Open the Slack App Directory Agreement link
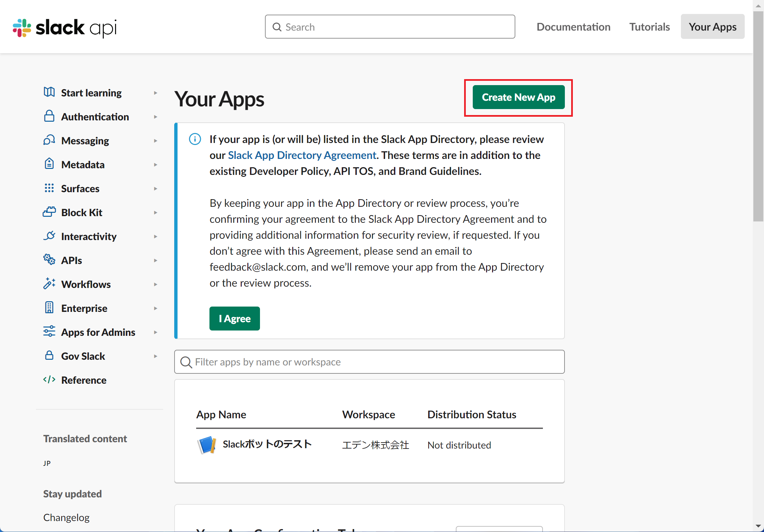This screenshot has width=764, height=532. coord(302,155)
